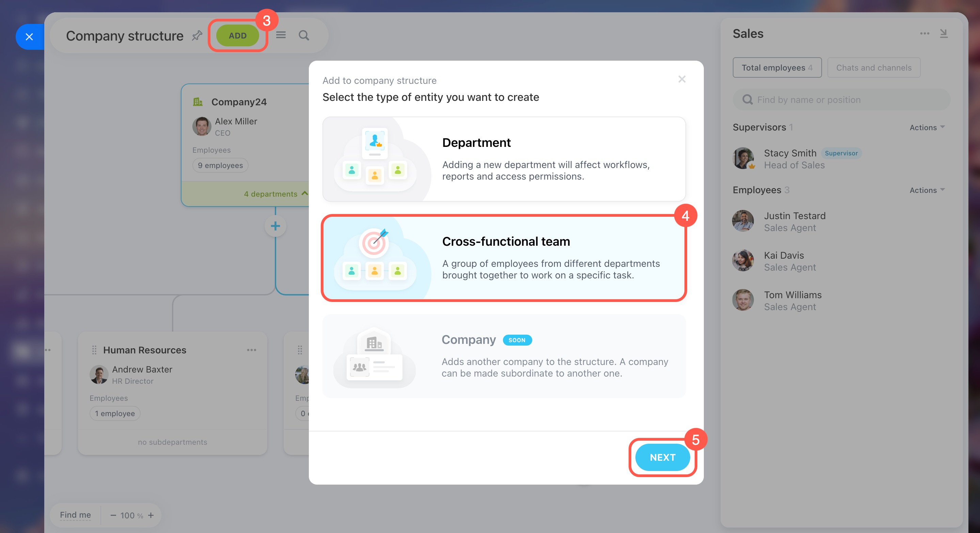This screenshot has height=533, width=980.
Task: Click the NEXT button
Action: (x=662, y=457)
